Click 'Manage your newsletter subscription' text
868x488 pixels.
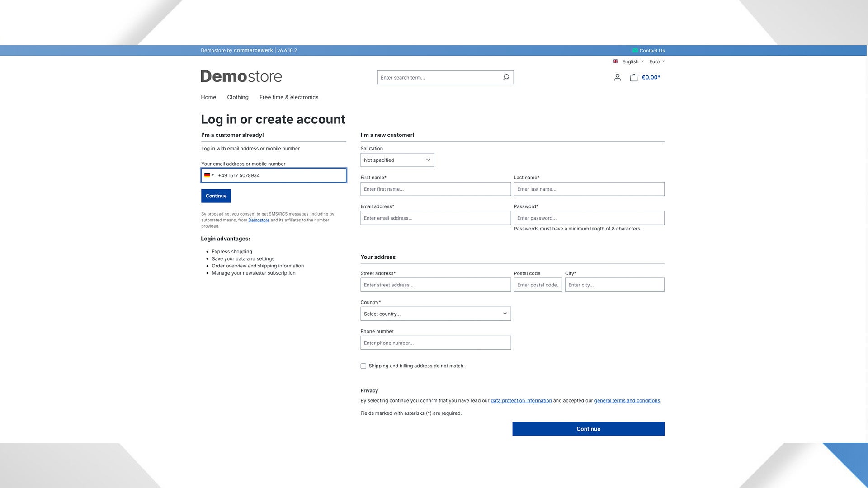coord(254,273)
